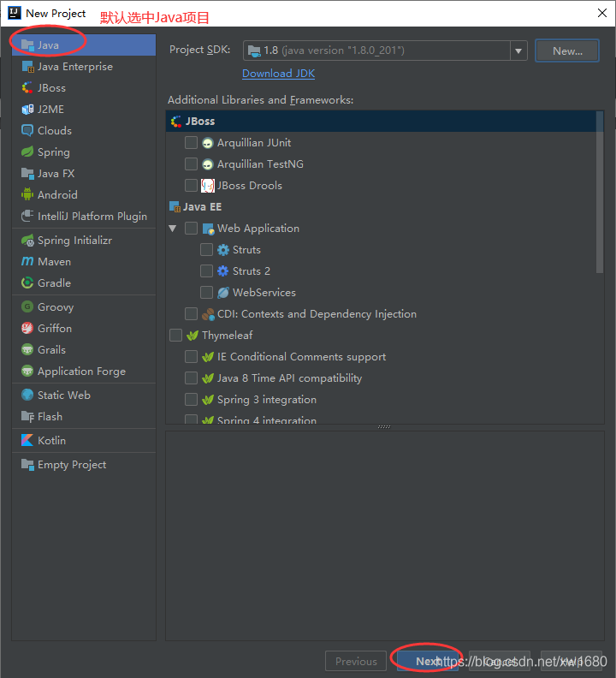Viewport: 616px width, 678px height.
Task: Click the Groovy icon
Action: tap(27, 307)
